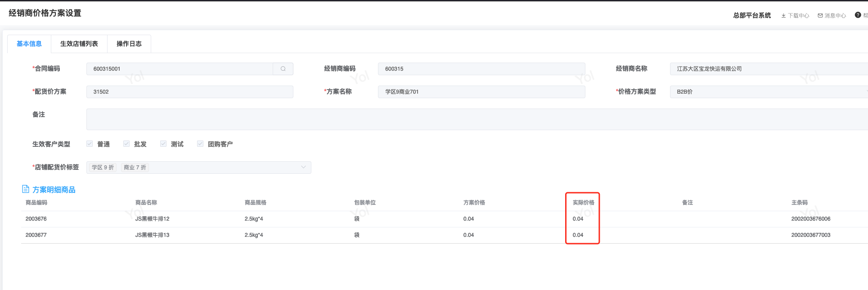Click the 经销商名称 input field
The image size is (868, 290).
tap(769, 69)
